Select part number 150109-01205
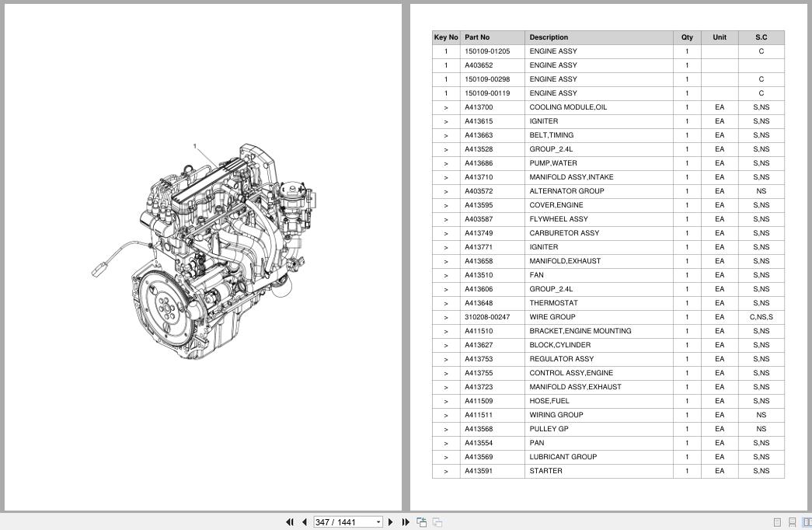Viewport: 812px width, 530px height. pyautogui.click(x=486, y=51)
